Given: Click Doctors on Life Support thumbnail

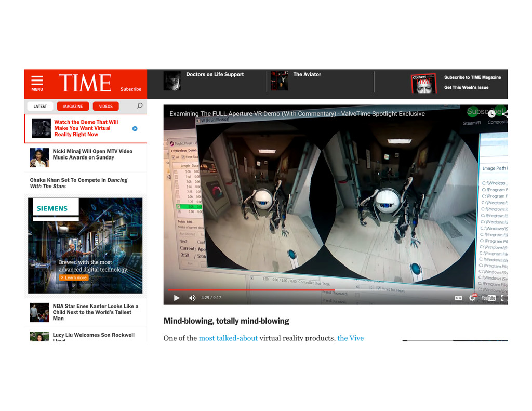Looking at the screenshot, I should [x=172, y=81].
